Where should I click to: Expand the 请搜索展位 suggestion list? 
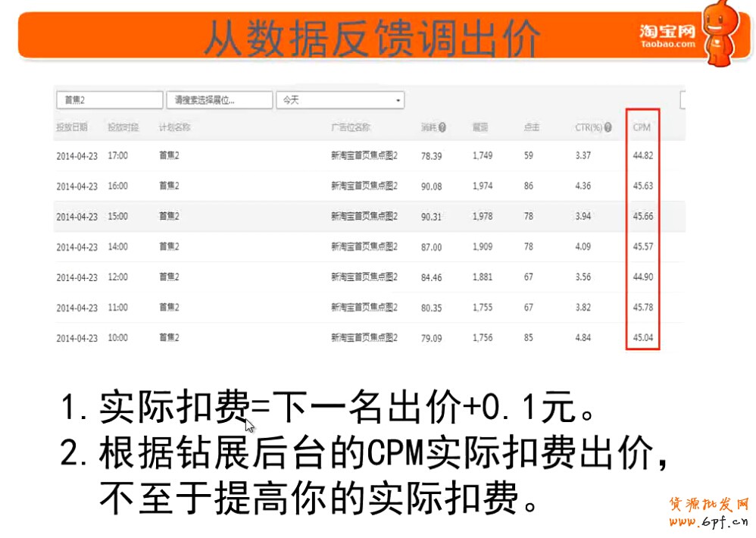tap(220, 99)
